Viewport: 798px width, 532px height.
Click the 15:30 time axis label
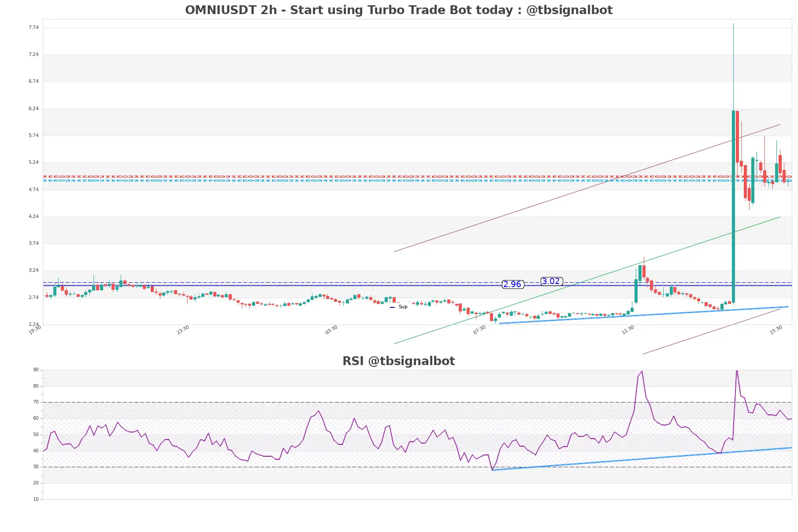coord(776,330)
